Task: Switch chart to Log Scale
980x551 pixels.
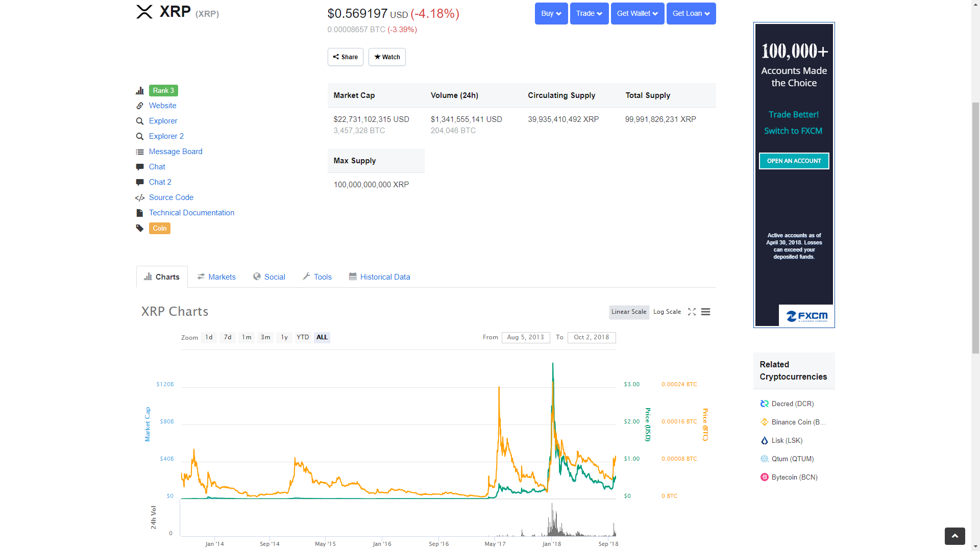Action: click(x=667, y=312)
